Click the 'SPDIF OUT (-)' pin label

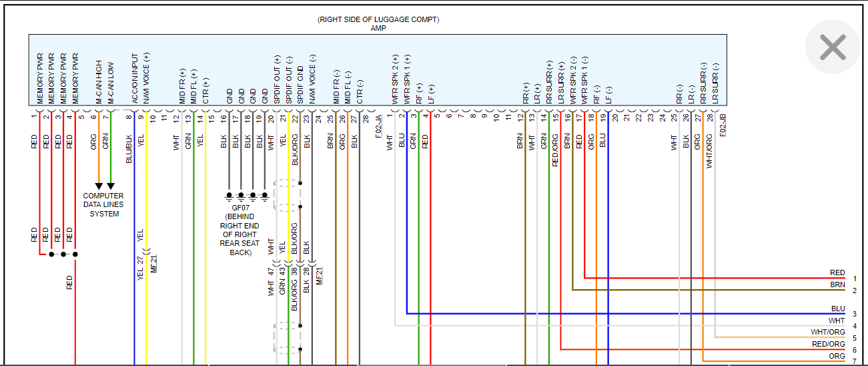289,79
